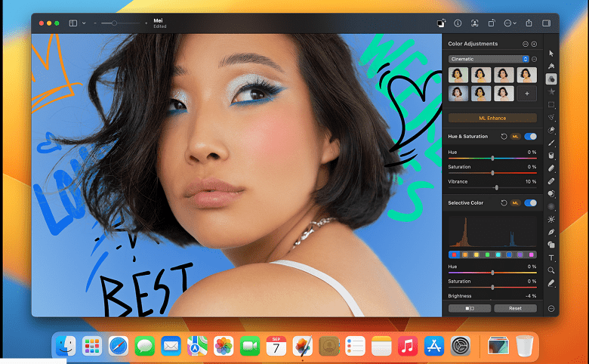Click the Reset button
589x364 pixels.
[515, 308]
